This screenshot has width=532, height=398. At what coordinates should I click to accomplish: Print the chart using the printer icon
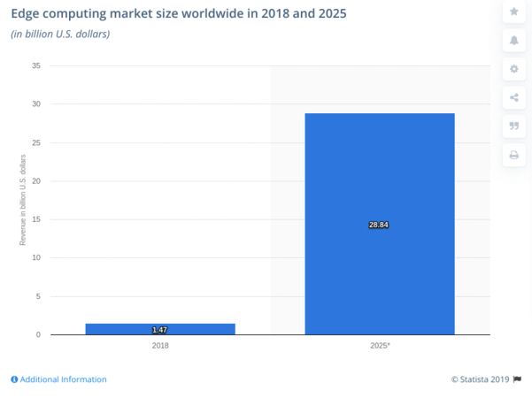pos(513,156)
